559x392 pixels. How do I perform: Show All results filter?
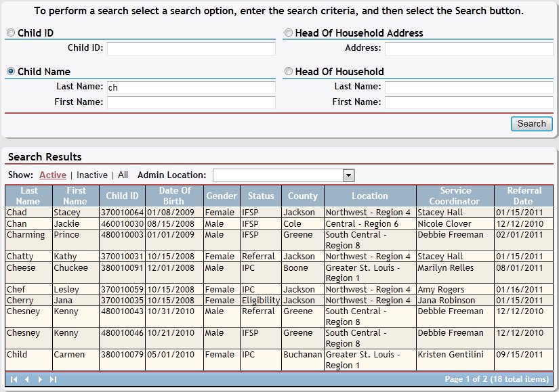[123, 175]
